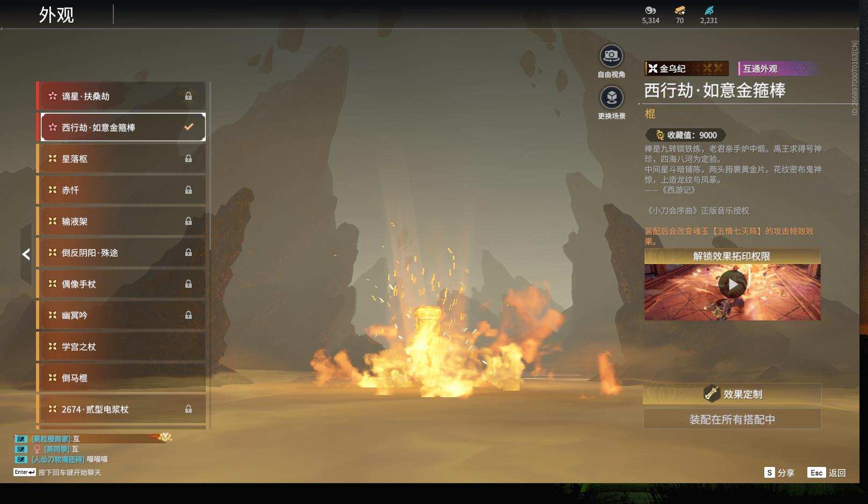The image size is (868, 504).
Task: Open 效果定制 effect customization
Action: (x=732, y=394)
